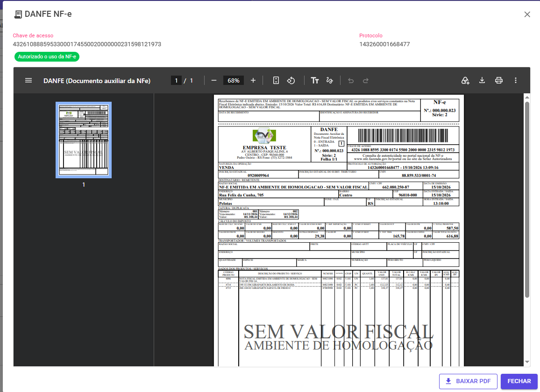Click the 'VENDA' operation nature text
Image resolution: width=540 pixels, height=392 pixels.
(227, 168)
